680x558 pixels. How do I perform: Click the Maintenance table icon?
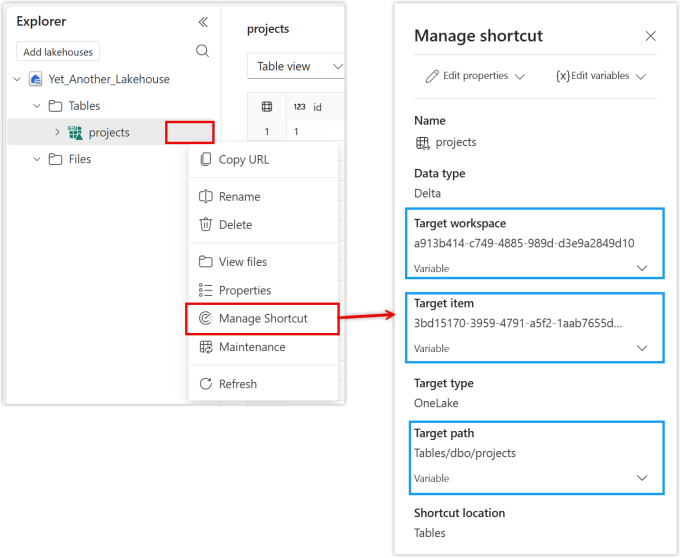click(x=206, y=347)
